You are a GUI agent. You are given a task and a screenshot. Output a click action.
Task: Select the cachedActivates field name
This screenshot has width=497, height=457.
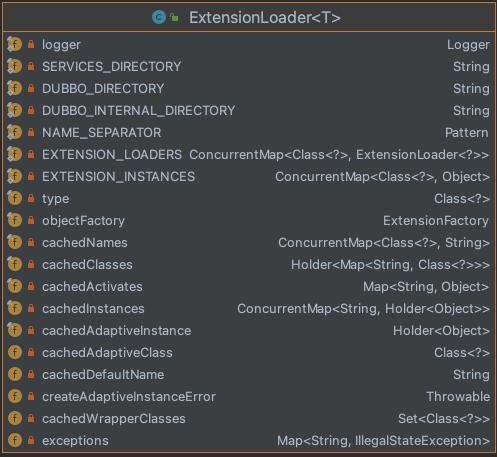pos(92,287)
